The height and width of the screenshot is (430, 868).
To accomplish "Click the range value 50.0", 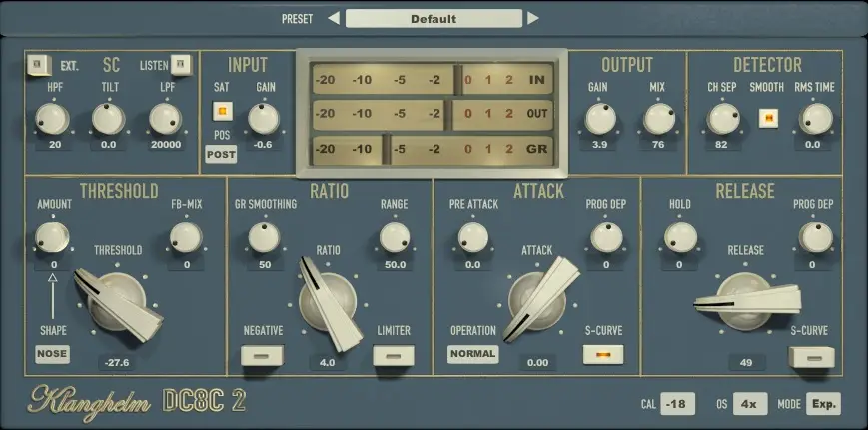I will [395, 265].
